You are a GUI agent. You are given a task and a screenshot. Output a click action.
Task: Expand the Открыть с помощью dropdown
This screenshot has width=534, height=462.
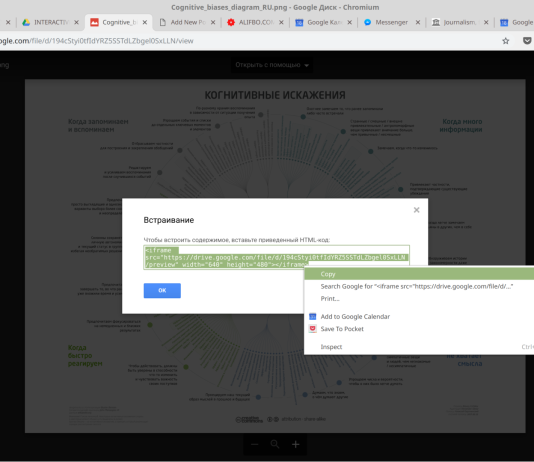tap(272, 65)
